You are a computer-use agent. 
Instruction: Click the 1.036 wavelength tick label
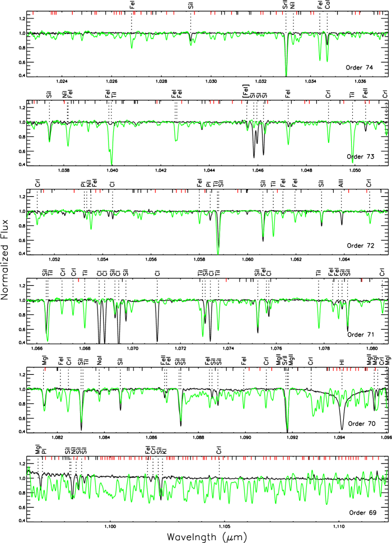pyautogui.click(x=361, y=82)
